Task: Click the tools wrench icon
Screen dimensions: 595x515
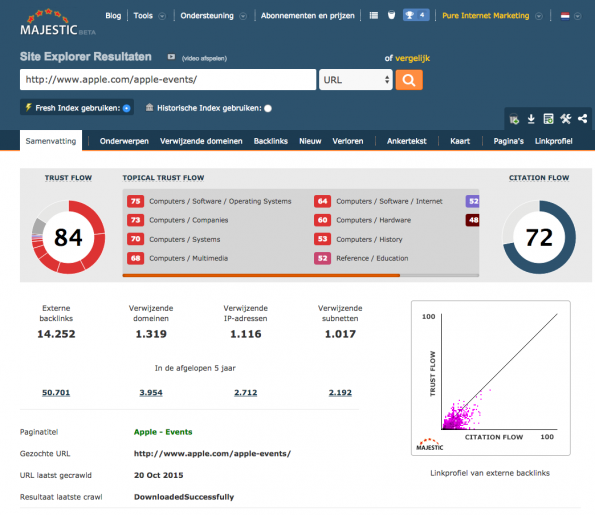Action: [565, 119]
